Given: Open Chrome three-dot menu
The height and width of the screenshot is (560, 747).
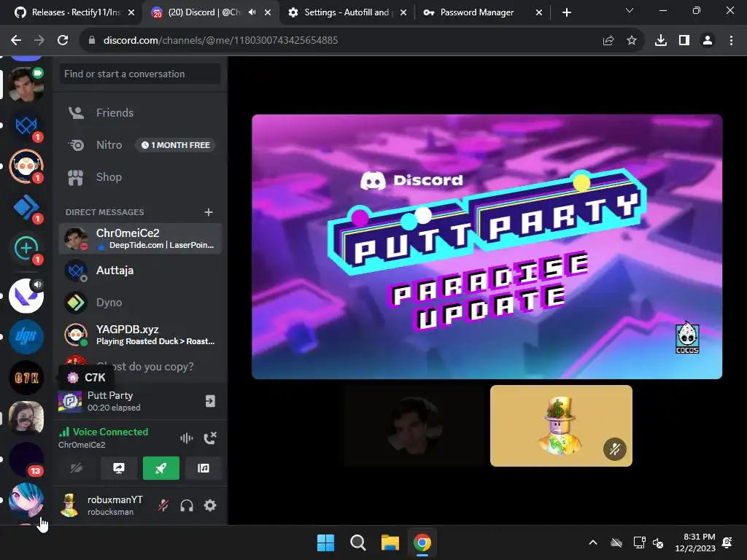Looking at the screenshot, I should click(731, 41).
